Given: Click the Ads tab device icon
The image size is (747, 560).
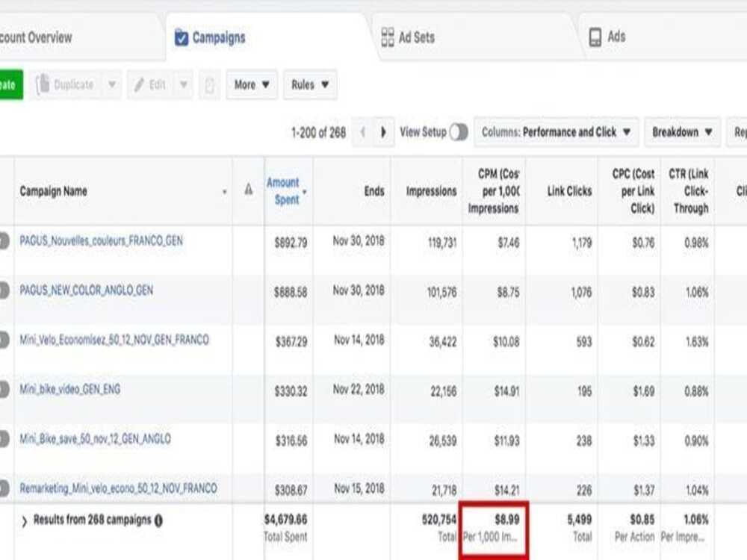Looking at the screenshot, I should (x=595, y=37).
